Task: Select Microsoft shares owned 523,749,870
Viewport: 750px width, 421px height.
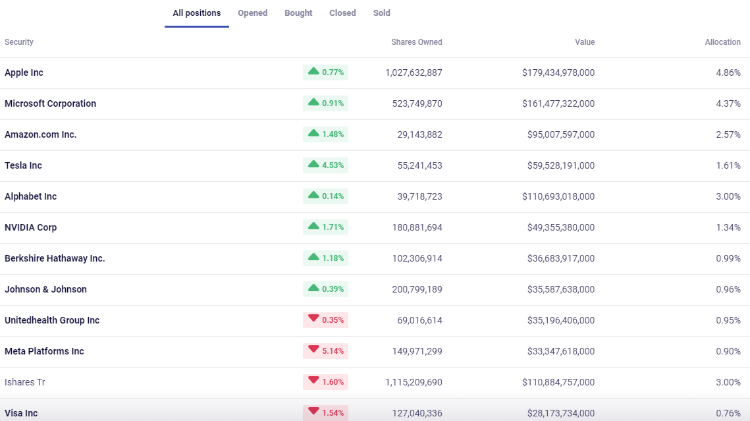Action: 417,104
